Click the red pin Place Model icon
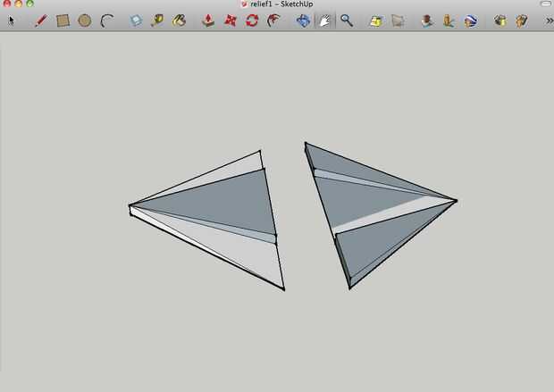 [x=427, y=21]
